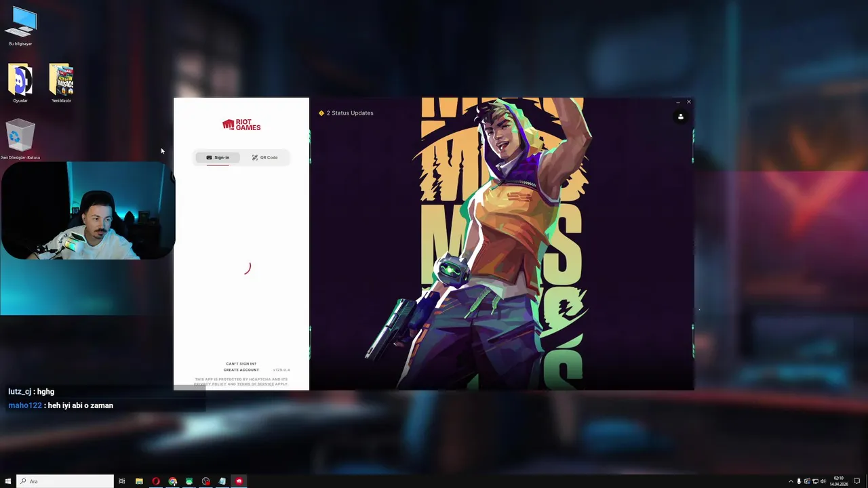Click the Ara taskbar search box

point(65,481)
